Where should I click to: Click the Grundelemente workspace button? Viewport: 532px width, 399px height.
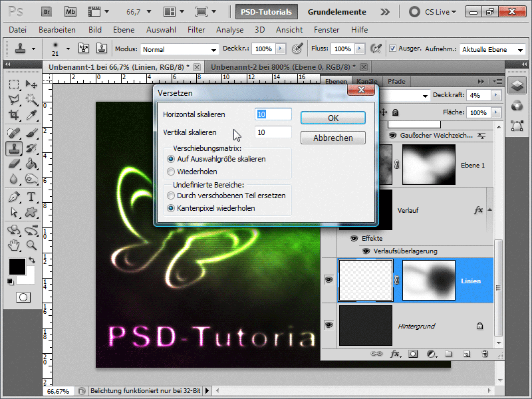click(x=337, y=12)
